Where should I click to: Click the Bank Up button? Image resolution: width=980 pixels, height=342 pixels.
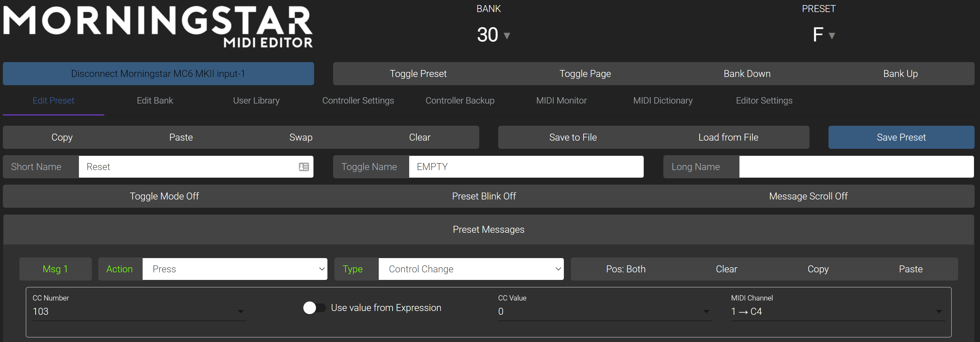click(x=900, y=74)
